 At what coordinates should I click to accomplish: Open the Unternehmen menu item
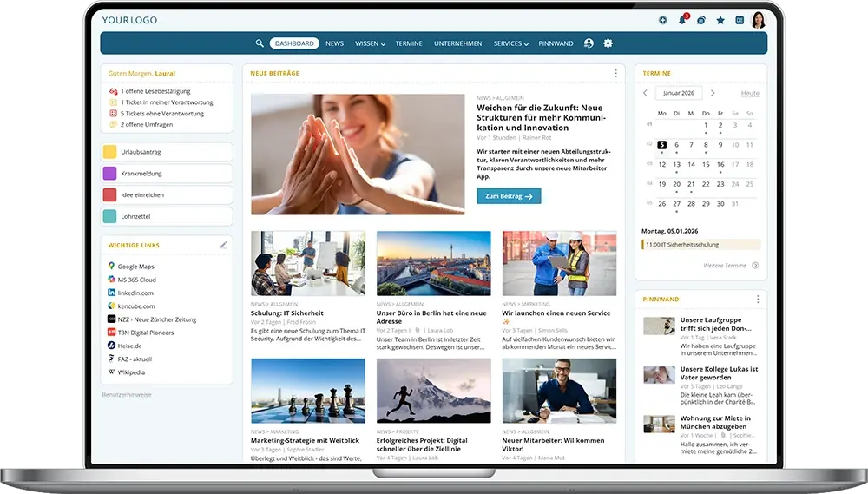(x=457, y=43)
